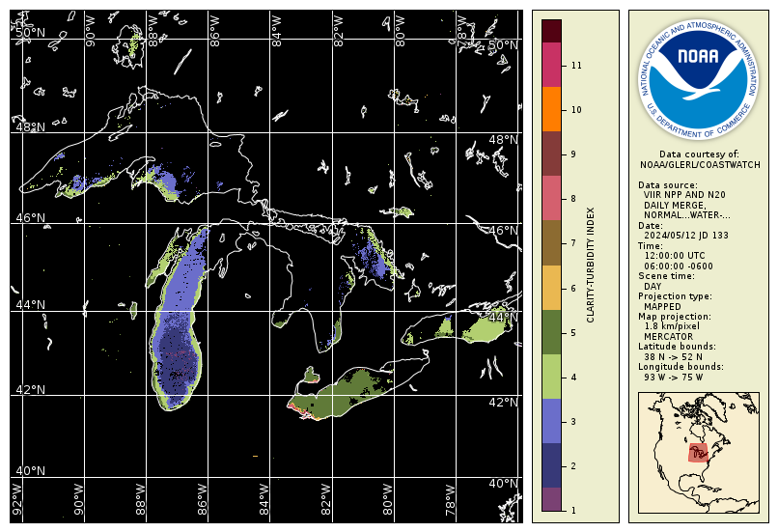Pick the dark navy index 2 legend color

coord(551,465)
